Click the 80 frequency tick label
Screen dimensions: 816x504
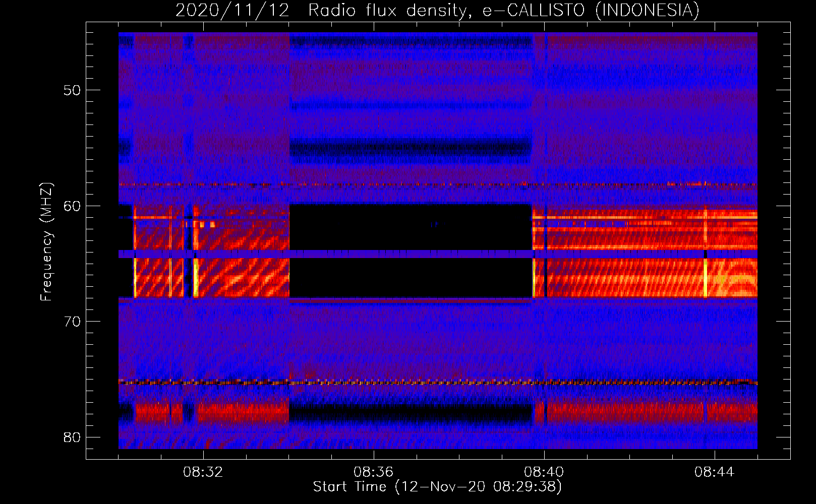tap(72, 437)
